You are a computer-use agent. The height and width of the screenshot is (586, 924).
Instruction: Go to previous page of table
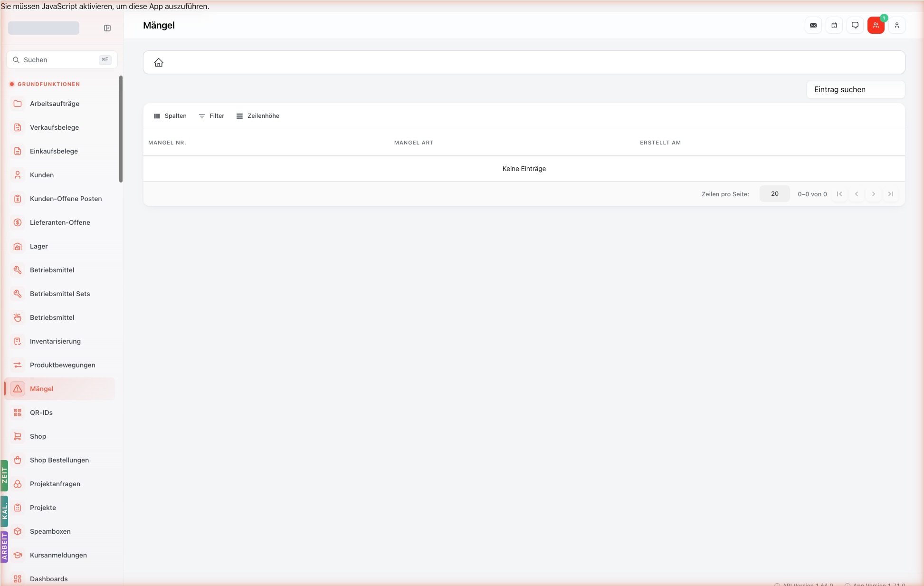point(857,194)
